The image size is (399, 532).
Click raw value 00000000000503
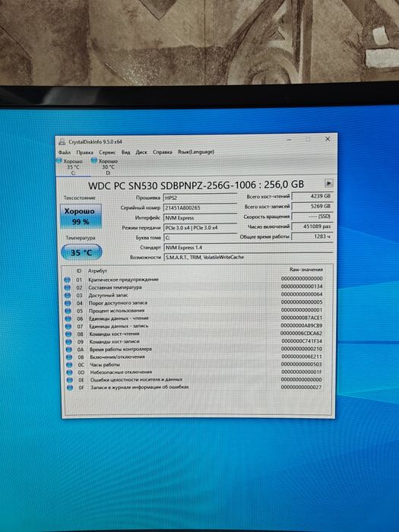click(x=302, y=364)
